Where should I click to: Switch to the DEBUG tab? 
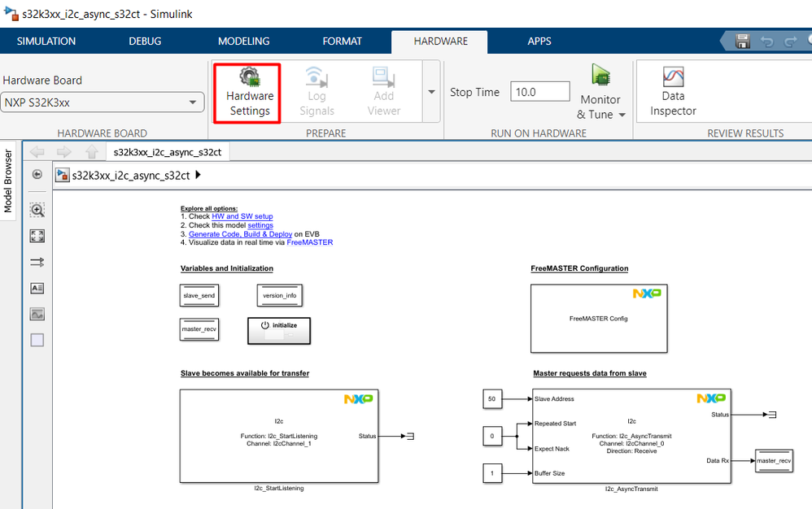145,41
